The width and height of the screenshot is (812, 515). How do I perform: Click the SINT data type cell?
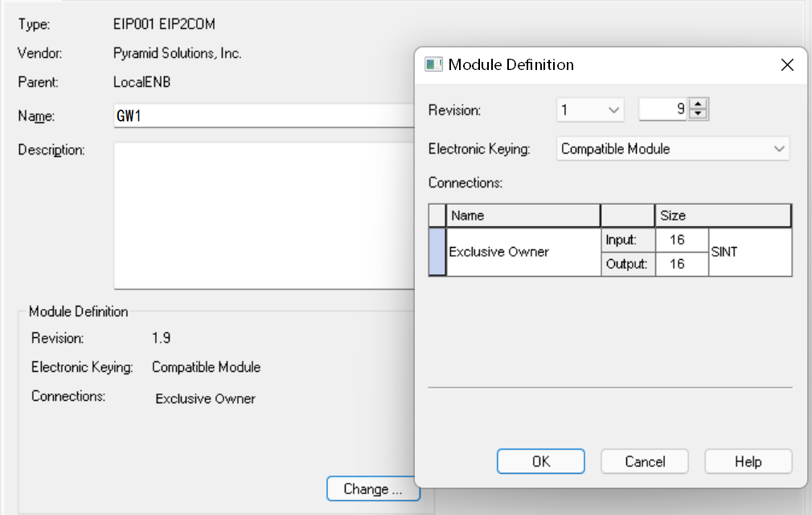[x=750, y=252]
